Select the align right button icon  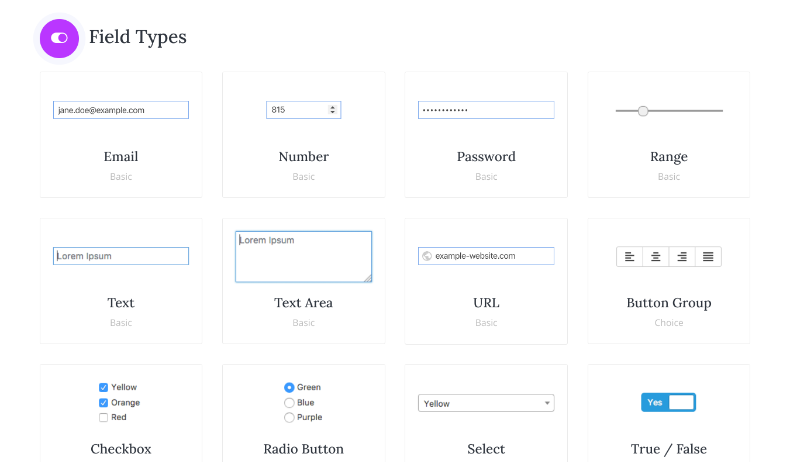(682, 256)
